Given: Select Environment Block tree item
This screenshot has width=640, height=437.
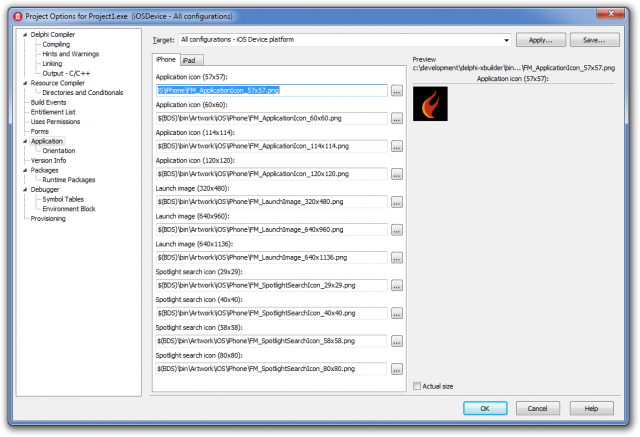Looking at the screenshot, I should 69,209.
